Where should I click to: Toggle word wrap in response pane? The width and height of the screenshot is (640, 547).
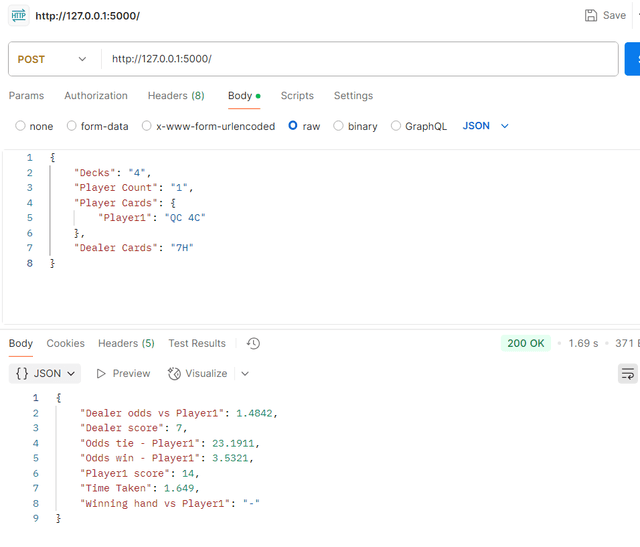point(627,374)
